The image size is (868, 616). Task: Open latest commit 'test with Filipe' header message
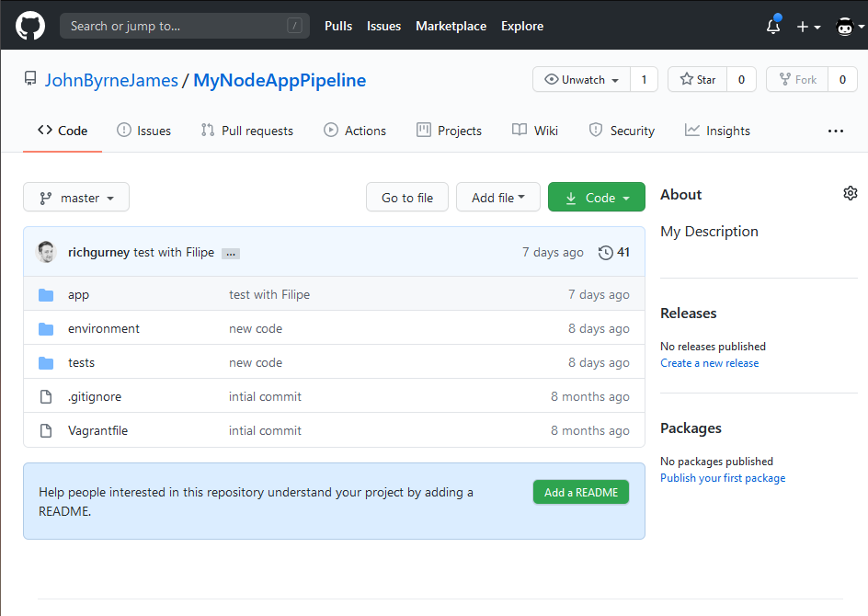[x=174, y=253]
